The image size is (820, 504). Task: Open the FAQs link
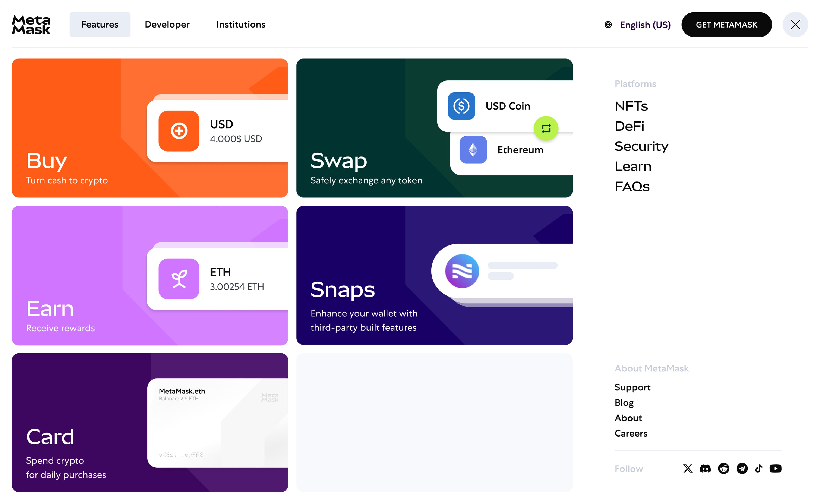632,186
